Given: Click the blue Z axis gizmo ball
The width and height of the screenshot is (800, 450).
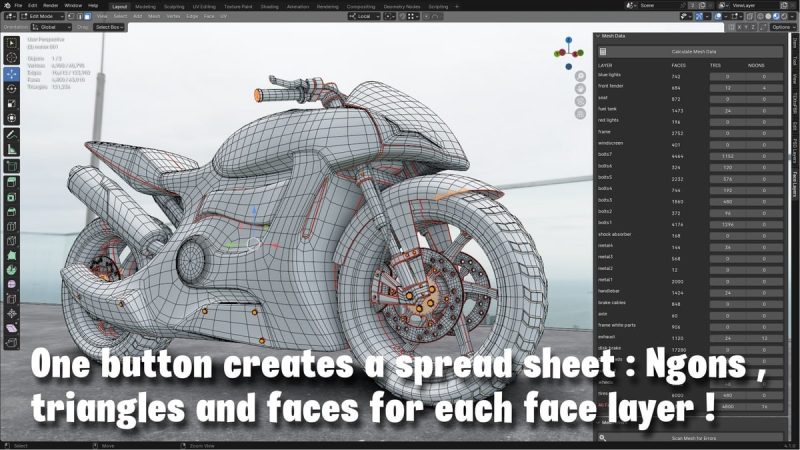Looking at the screenshot, I should (x=568, y=42).
